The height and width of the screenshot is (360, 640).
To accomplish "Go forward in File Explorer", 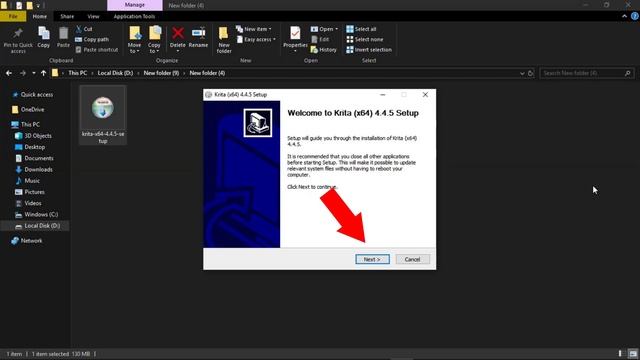I will tap(23, 73).
